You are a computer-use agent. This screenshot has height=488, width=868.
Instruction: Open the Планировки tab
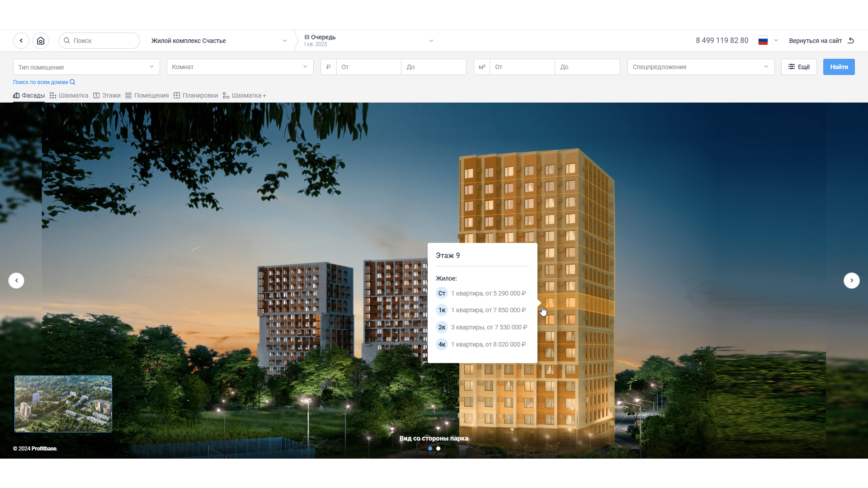(196, 95)
